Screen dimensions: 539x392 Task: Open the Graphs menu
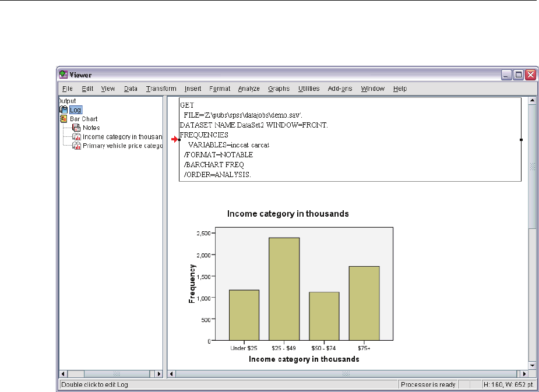(x=279, y=89)
